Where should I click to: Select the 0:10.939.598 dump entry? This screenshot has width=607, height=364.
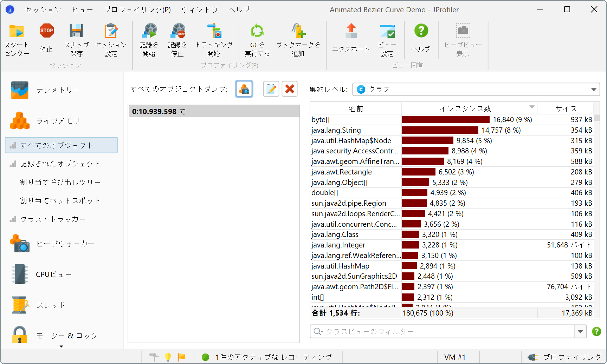(214, 112)
